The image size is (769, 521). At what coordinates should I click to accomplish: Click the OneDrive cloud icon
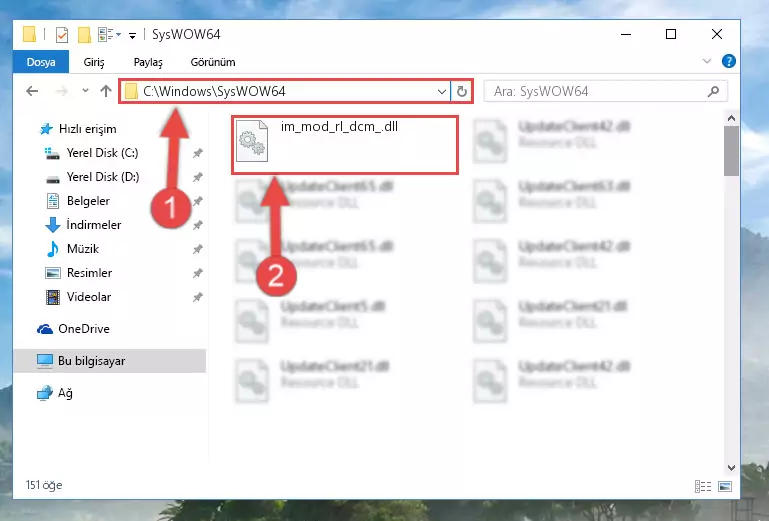[x=45, y=329]
